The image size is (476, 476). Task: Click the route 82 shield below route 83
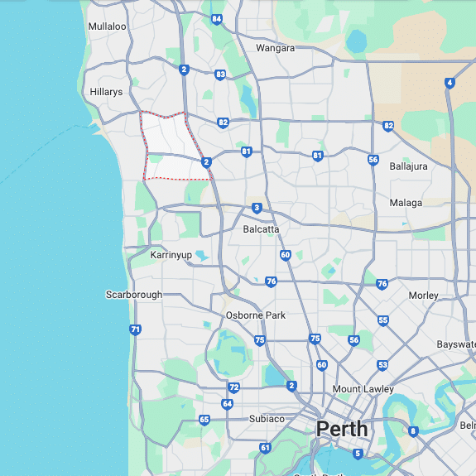point(224,123)
